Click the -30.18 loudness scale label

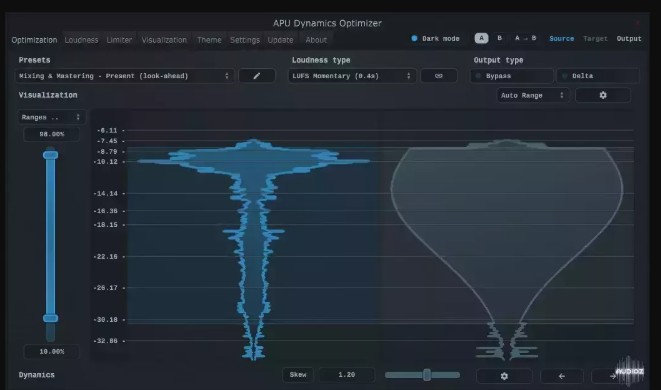(x=105, y=320)
